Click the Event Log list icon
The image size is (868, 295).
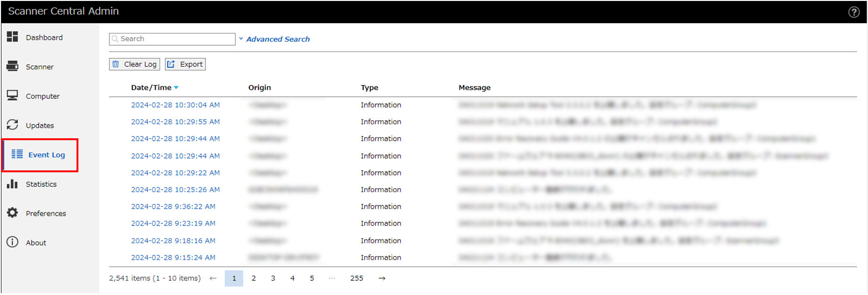tap(17, 154)
